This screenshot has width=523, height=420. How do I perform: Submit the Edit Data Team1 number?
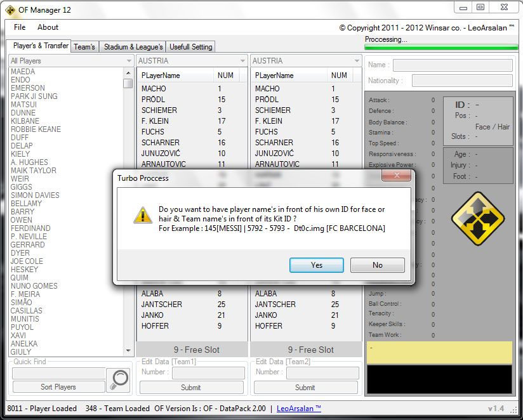tap(191, 387)
